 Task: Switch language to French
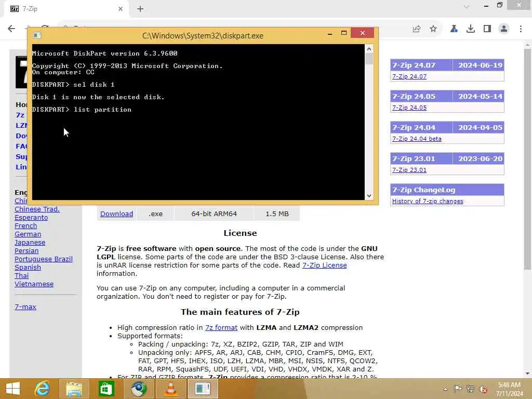pyautogui.click(x=26, y=225)
